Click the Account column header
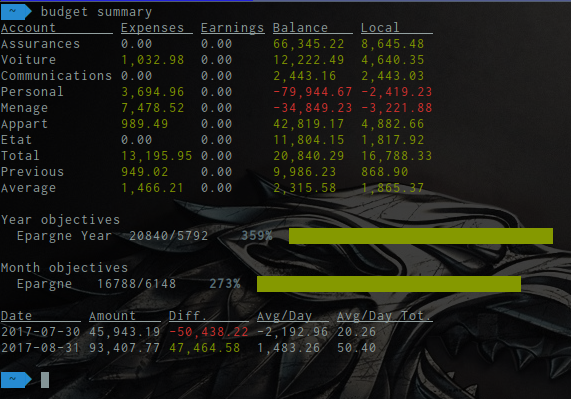The height and width of the screenshot is (399, 571). [28, 28]
